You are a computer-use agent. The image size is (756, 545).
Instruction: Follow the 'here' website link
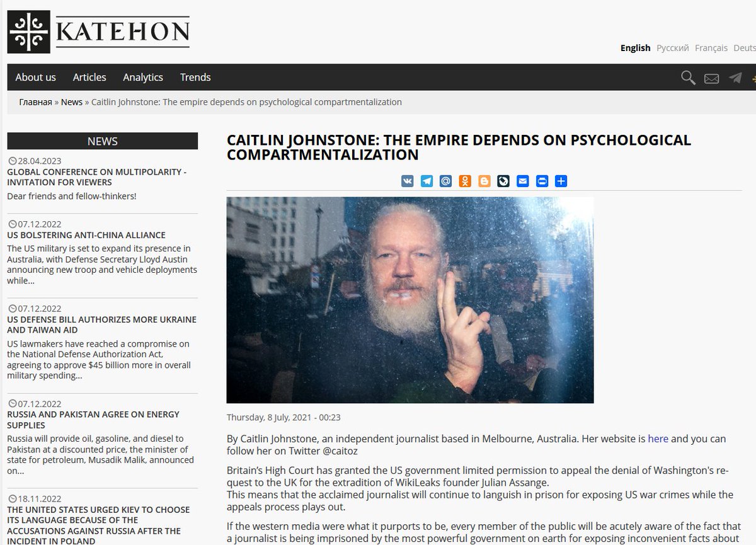click(658, 439)
